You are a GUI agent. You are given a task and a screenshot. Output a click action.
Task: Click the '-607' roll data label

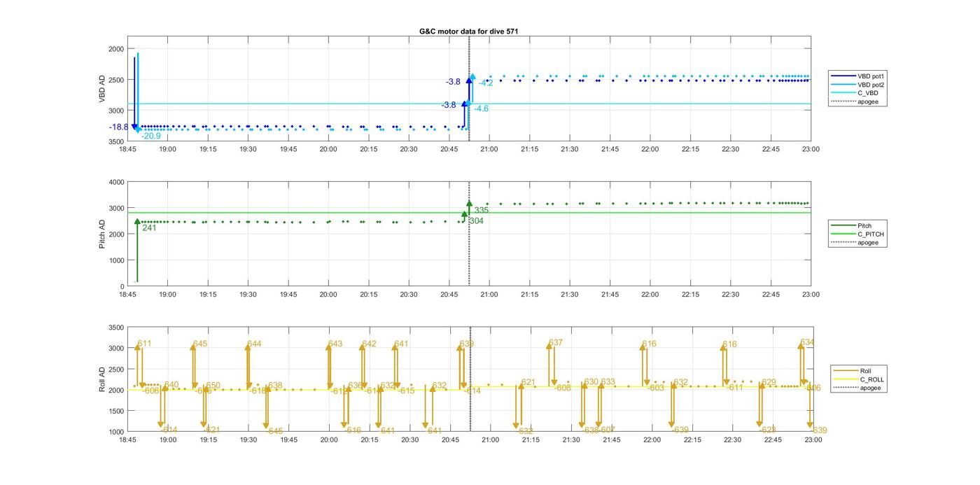coord(606,430)
